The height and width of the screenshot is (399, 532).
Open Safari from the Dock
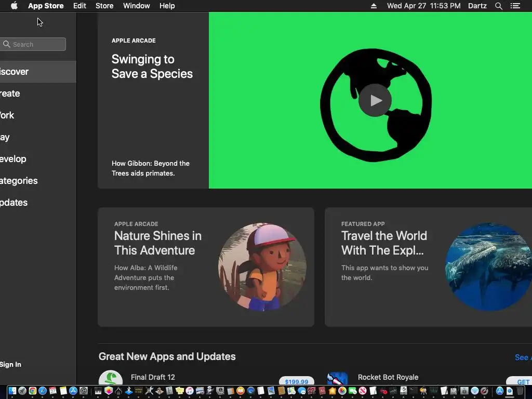pos(43,391)
